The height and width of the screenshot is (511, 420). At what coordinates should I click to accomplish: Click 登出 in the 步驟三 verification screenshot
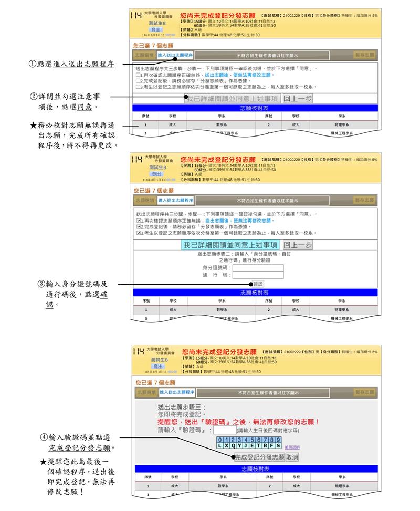click(x=159, y=366)
